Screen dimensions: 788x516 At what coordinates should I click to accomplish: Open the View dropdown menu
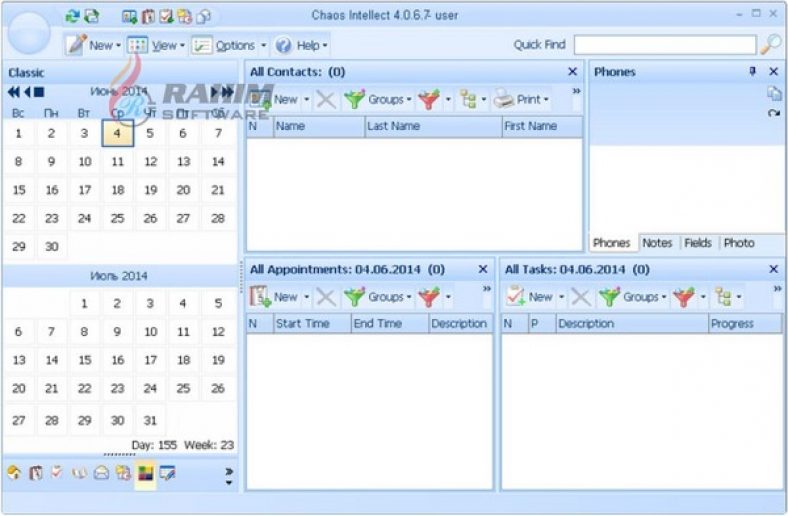point(156,45)
